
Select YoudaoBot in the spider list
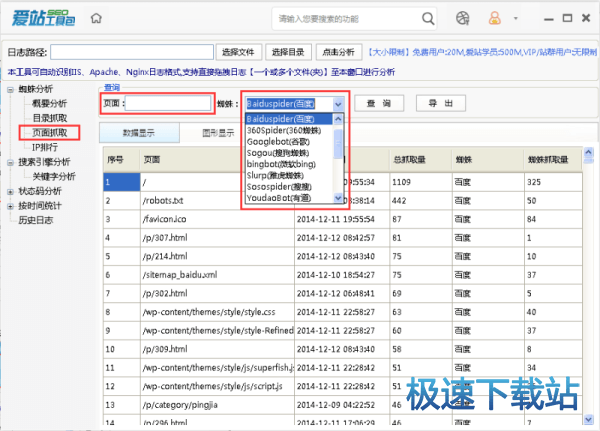[289, 198]
